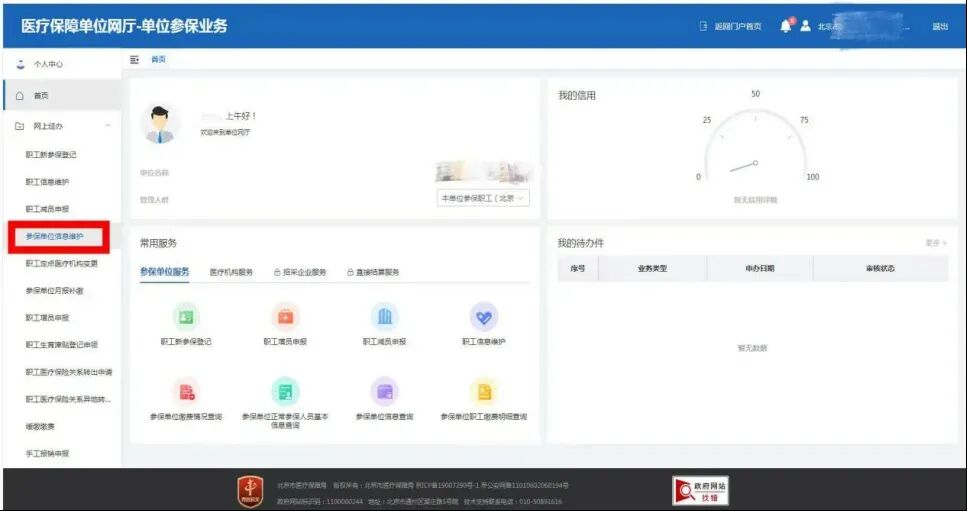Open the 职工减员申报 blue building icon
This screenshot has width=967, height=511.
[384, 317]
